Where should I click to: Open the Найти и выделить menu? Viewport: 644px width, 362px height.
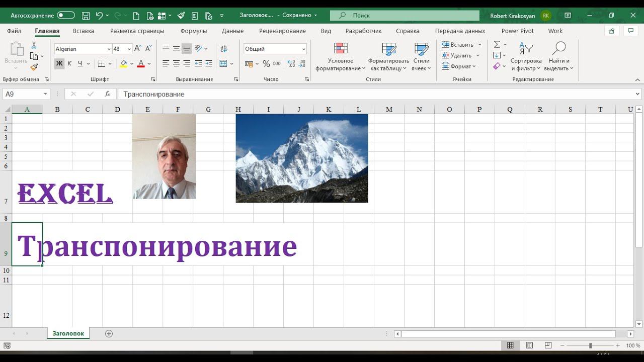tap(559, 57)
